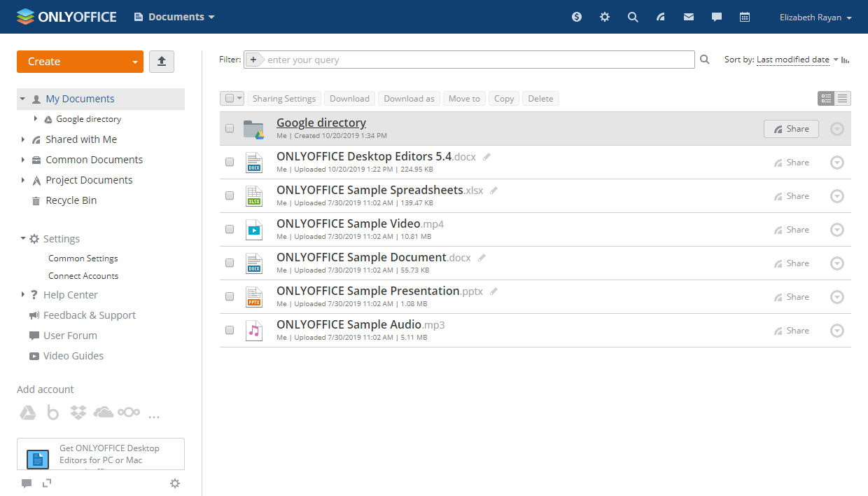
Task: Check the Sample Video file checkbox
Action: point(230,230)
